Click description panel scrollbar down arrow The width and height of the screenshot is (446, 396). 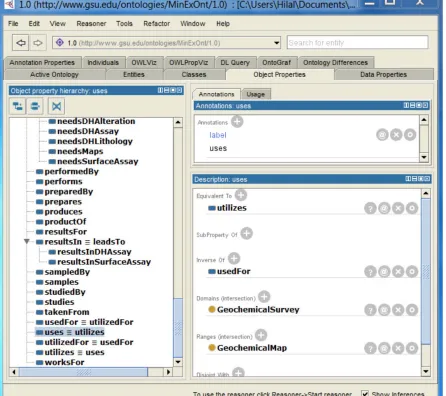(426, 371)
